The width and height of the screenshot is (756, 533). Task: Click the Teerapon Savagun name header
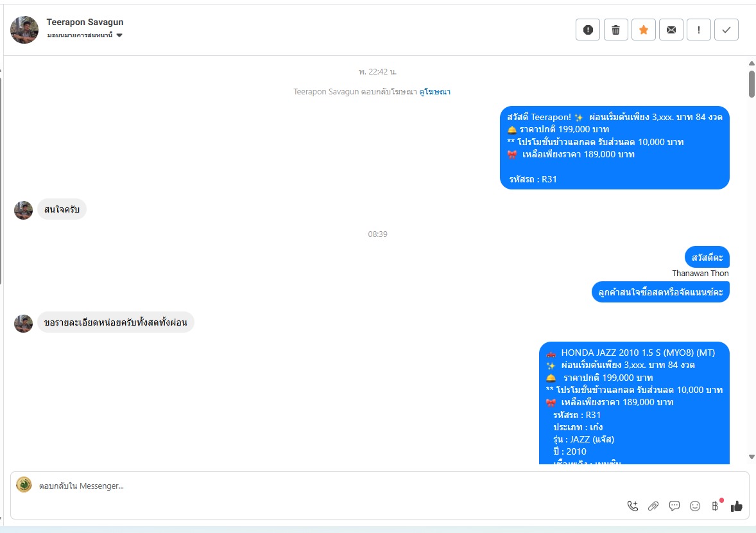coord(85,22)
